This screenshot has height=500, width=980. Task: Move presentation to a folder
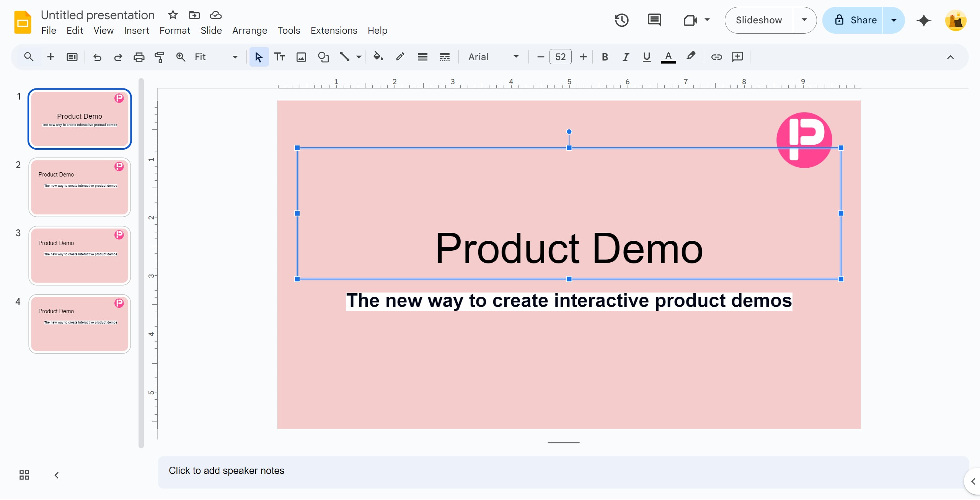(194, 15)
